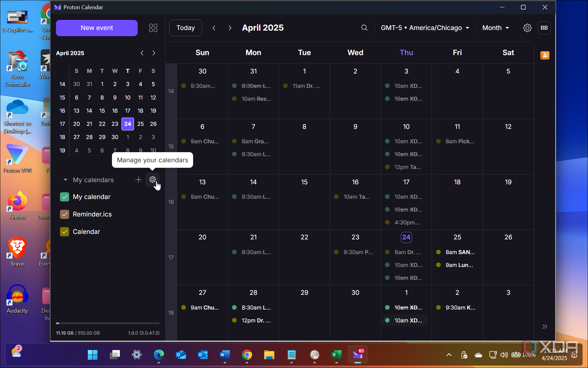Open Microsoft Edge from taskbar

click(x=159, y=355)
